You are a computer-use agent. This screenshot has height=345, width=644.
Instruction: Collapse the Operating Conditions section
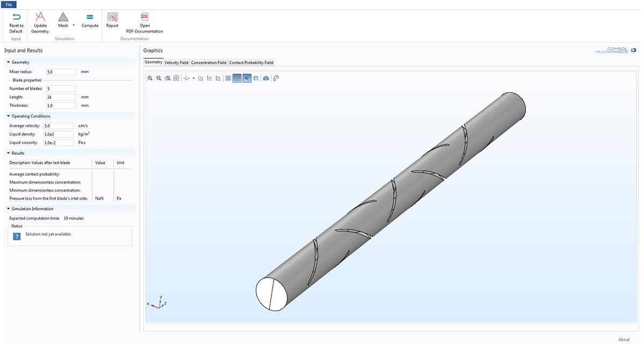9,116
